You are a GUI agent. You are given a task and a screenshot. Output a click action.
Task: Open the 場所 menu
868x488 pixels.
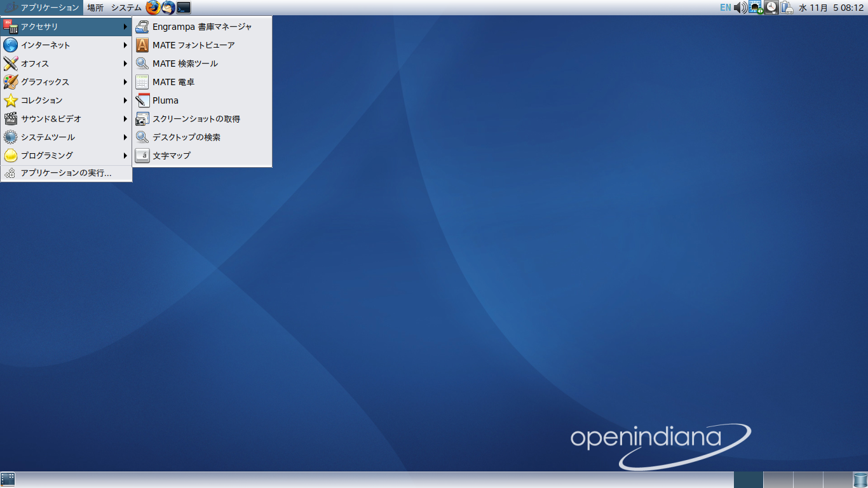point(95,8)
